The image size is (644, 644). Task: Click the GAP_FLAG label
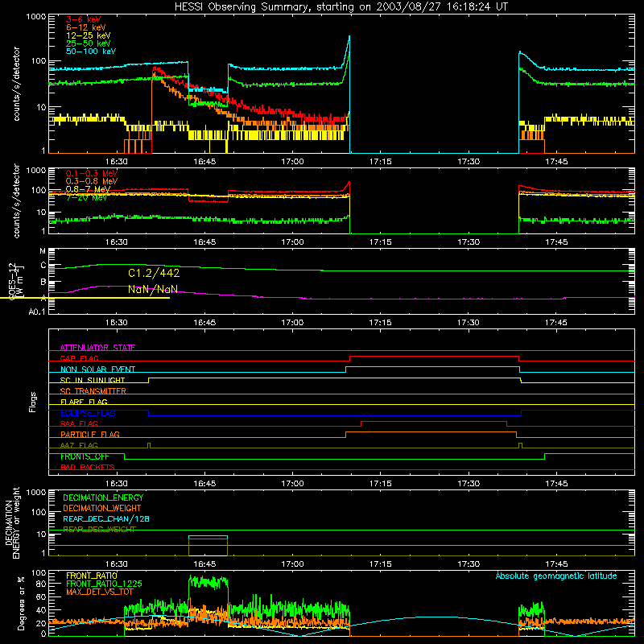pos(79,358)
